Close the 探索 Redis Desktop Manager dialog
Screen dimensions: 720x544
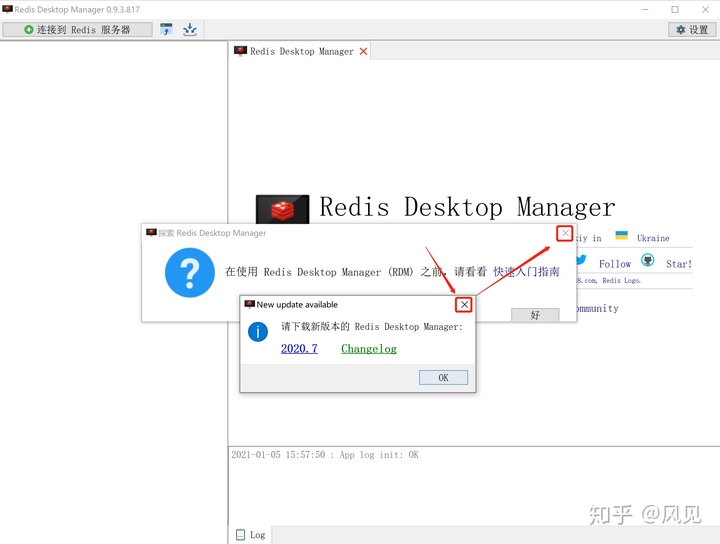pos(565,233)
